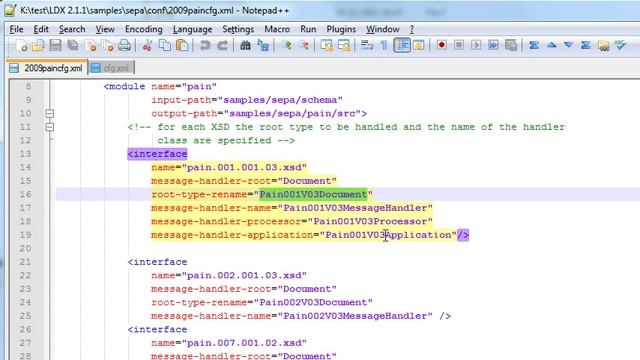
Task: Click line number 16 in margin
Action: click(25, 194)
